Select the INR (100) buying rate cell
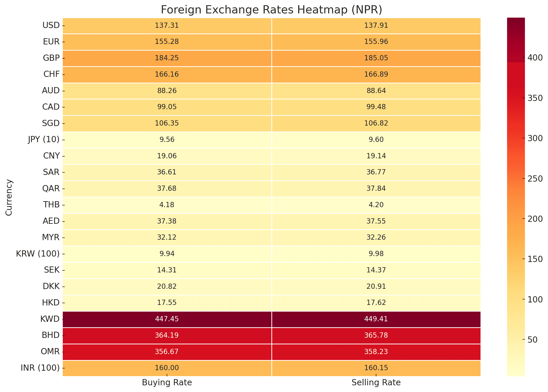The image size is (548, 392). point(167,368)
